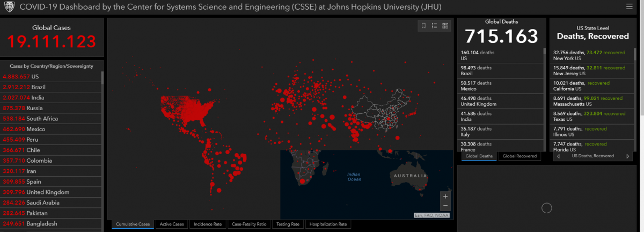Image resolution: width=644 pixels, height=232 pixels.
Task: Select the Incidence Rate tab
Action: (x=207, y=224)
